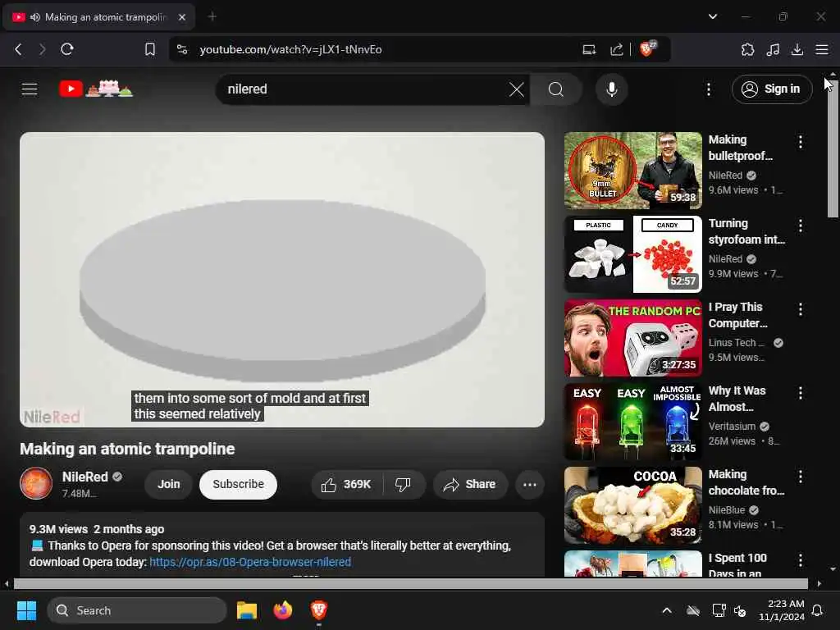Close the Making an atomic trampoline tab
This screenshot has height=630, width=840.
(182, 17)
